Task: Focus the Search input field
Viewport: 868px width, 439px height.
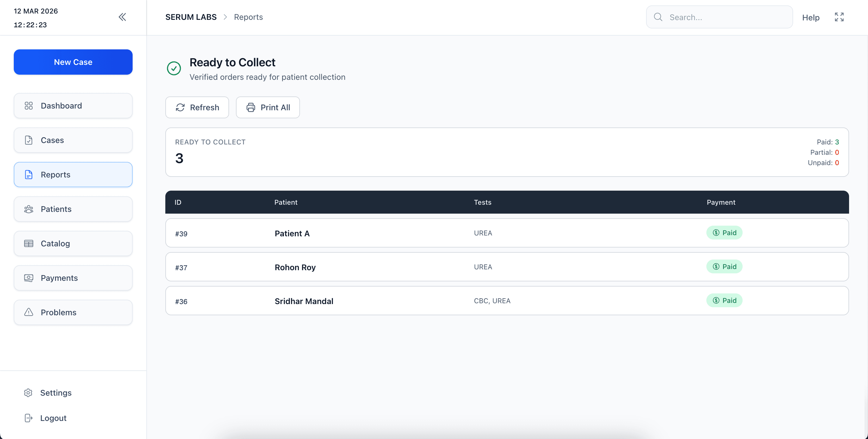Action: [724, 17]
